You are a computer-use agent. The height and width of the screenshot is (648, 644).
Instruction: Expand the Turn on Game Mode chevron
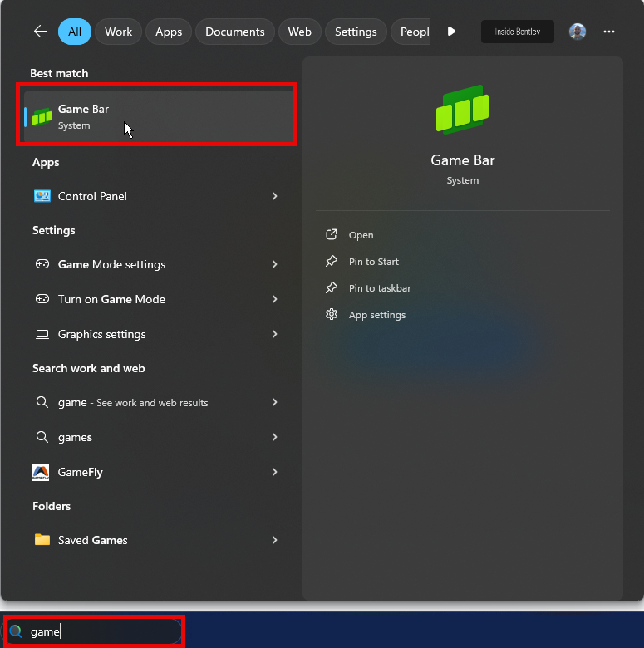point(274,299)
